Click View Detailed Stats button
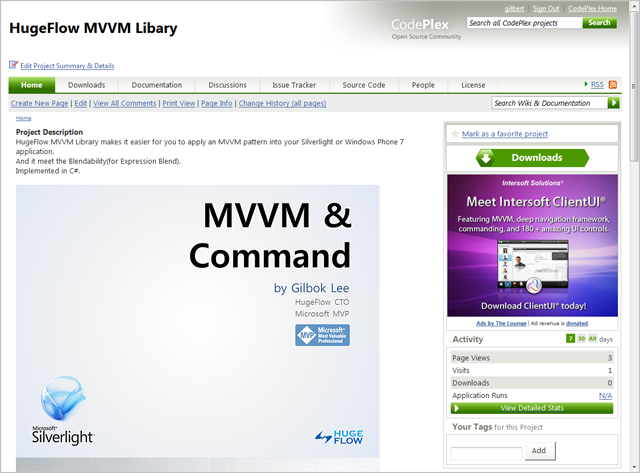Screen dimensions: 640x473 [532, 408]
